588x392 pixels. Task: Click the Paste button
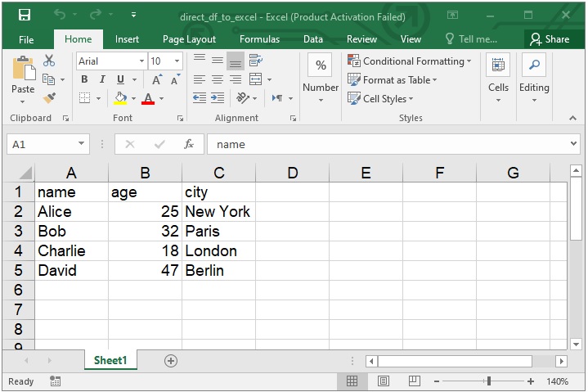[x=23, y=78]
